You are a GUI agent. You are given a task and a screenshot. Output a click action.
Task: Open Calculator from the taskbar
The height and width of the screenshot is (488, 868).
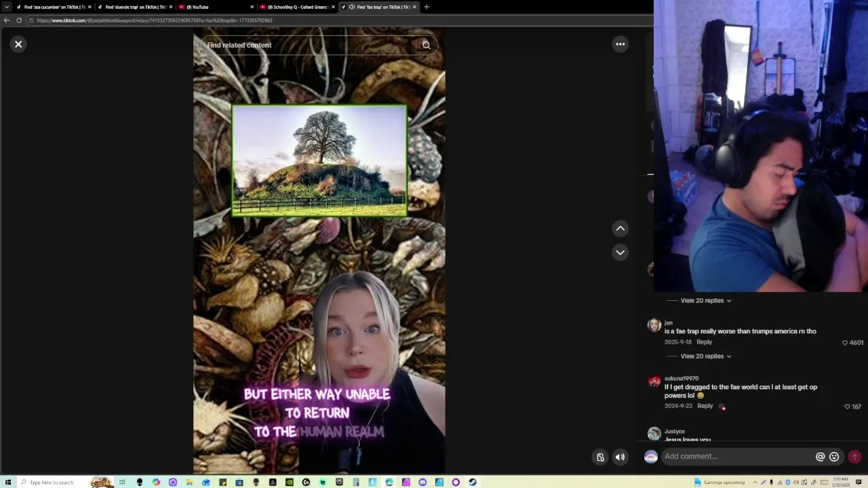pyautogui.click(x=356, y=482)
